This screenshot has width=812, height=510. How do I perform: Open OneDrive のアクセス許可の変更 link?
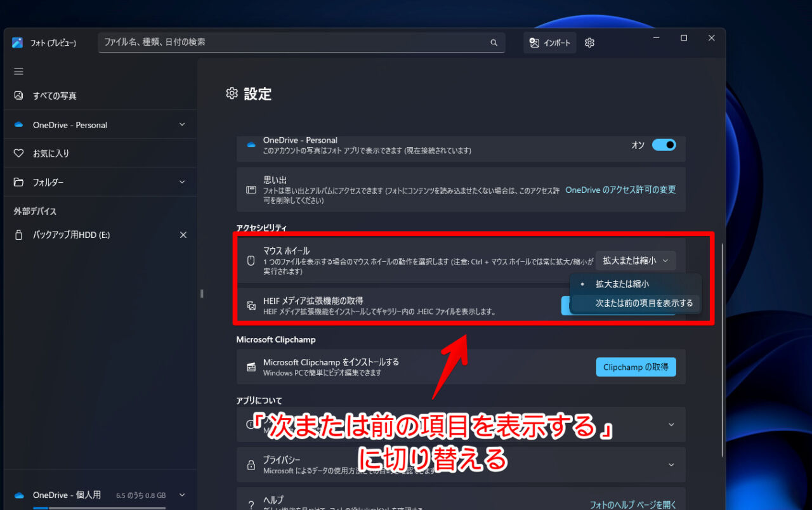620,190
